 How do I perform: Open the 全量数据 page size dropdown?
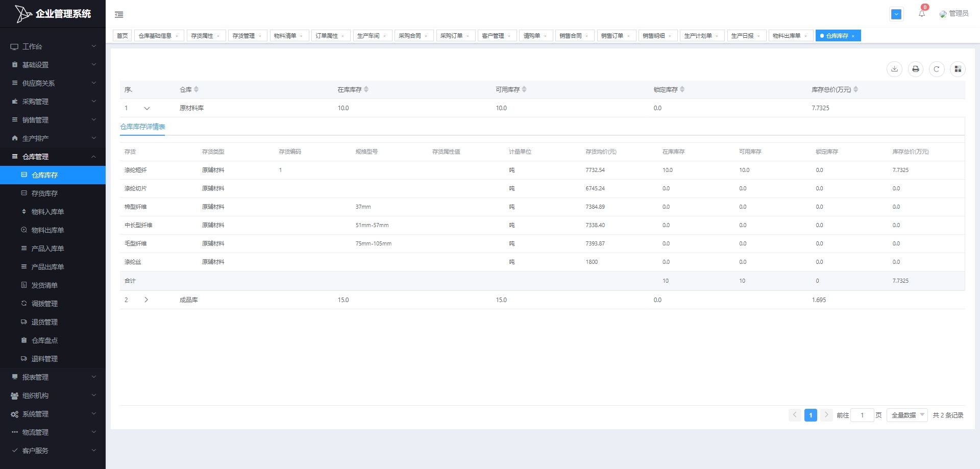(x=907, y=415)
